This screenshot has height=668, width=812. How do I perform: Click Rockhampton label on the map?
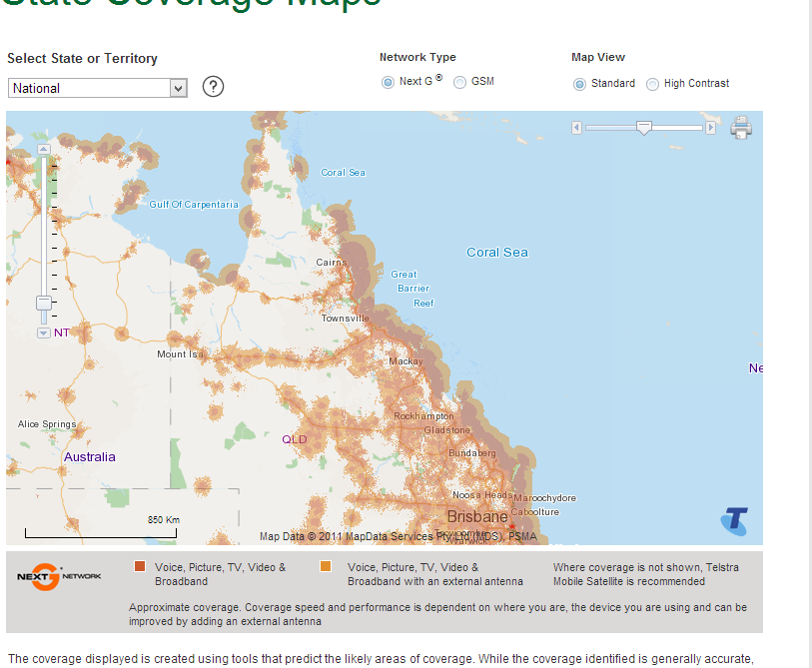pos(423,416)
